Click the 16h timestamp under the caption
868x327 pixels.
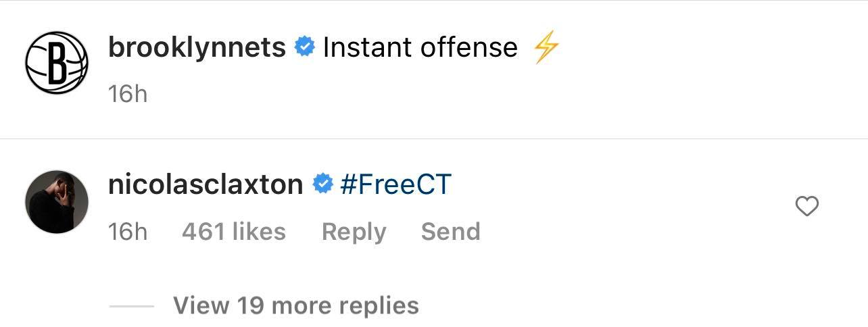click(128, 94)
